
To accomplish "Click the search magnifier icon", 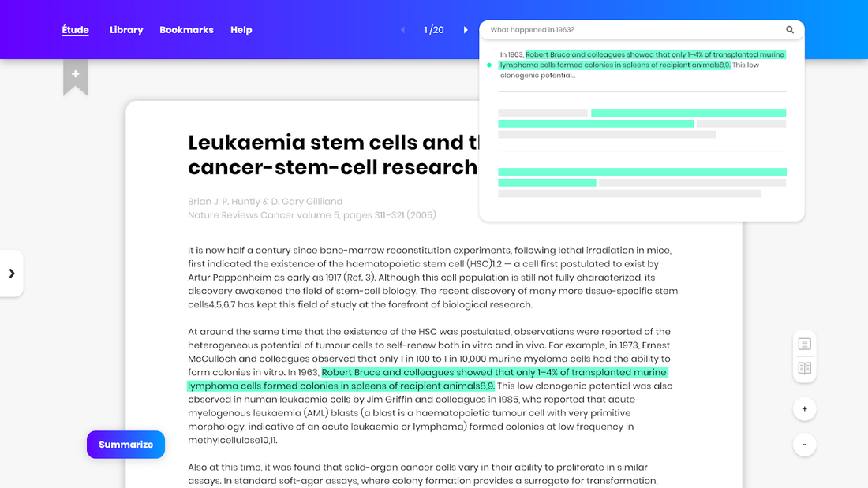I will [x=790, y=30].
